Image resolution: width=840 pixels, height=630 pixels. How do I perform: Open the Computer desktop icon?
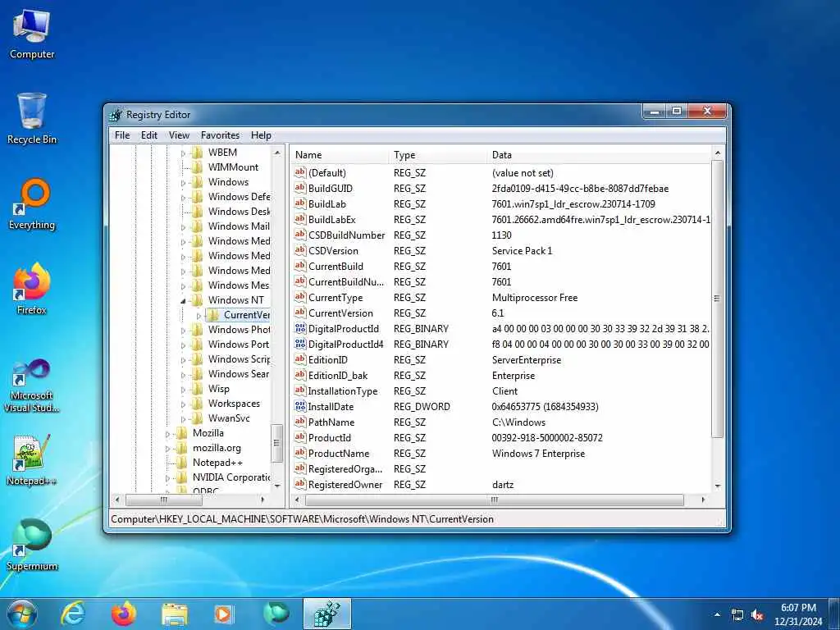pyautogui.click(x=32, y=33)
